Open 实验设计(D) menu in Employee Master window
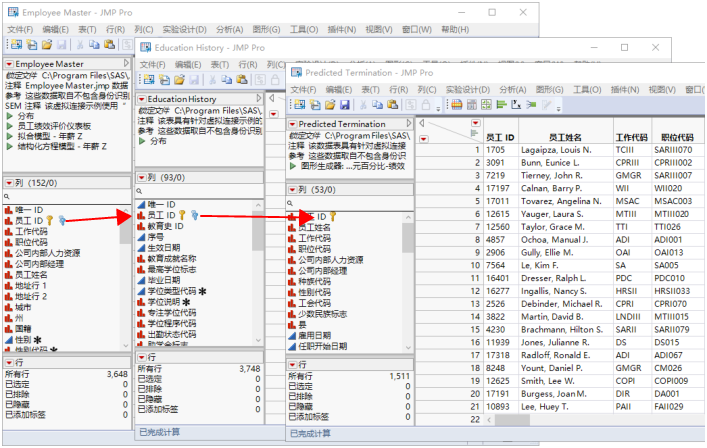 [184, 29]
